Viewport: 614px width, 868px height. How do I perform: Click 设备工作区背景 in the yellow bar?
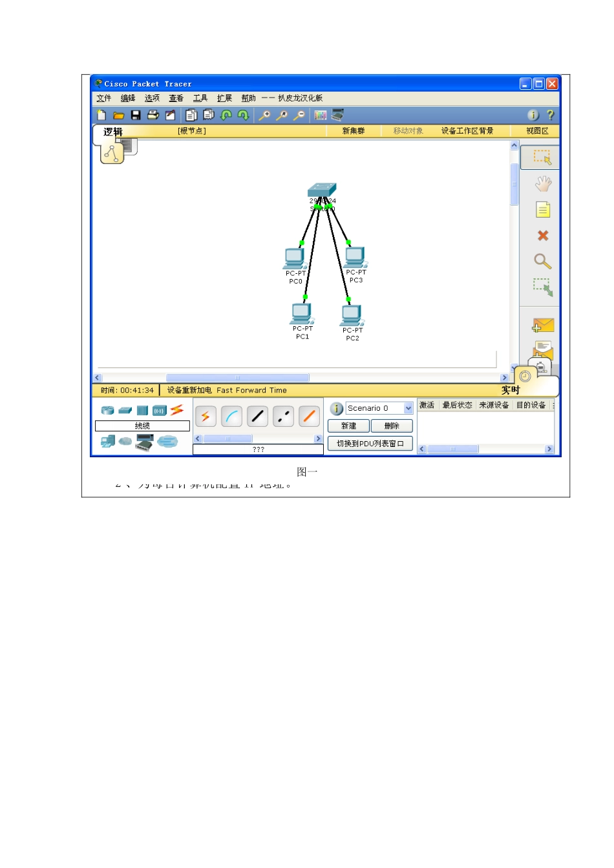coord(467,131)
